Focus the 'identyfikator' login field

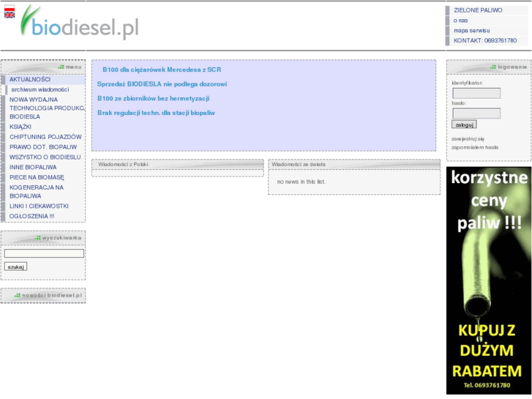click(x=476, y=93)
